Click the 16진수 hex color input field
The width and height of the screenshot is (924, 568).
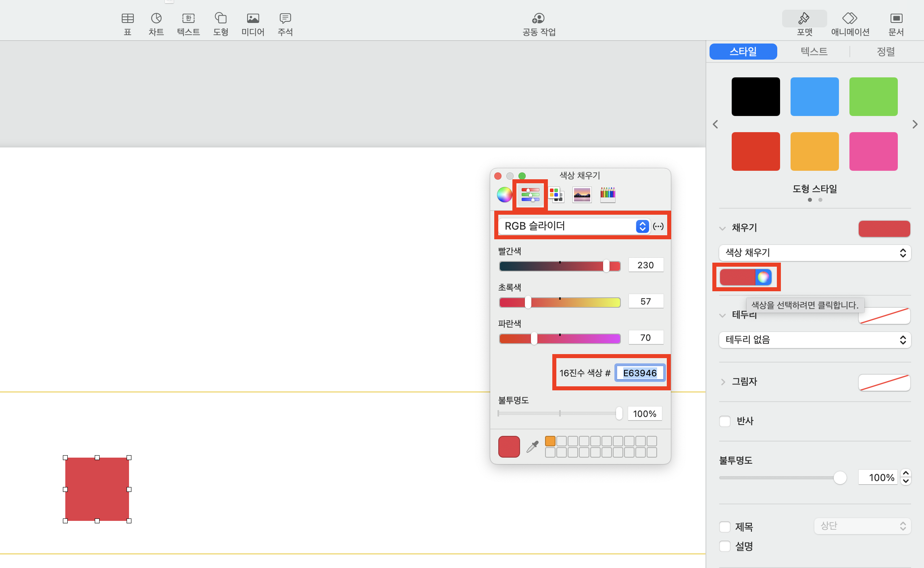639,373
